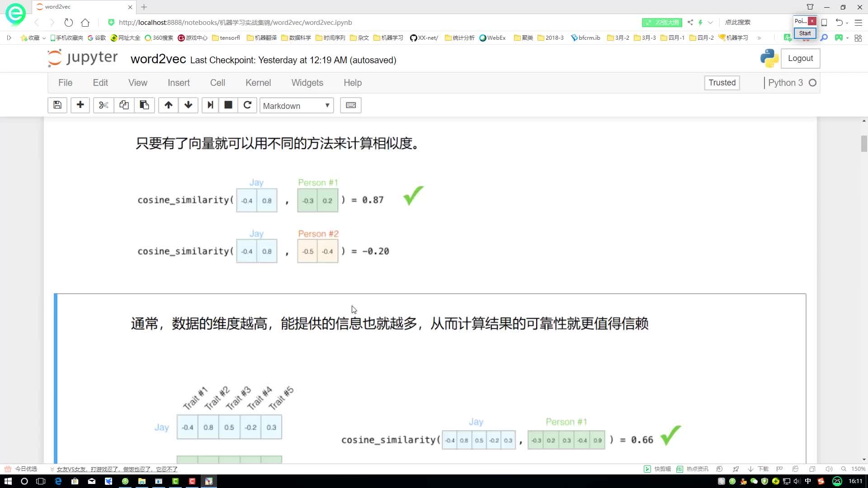Click the interrupt kernel icon
The width and height of the screenshot is (868, 488).
tap(228, 105)
